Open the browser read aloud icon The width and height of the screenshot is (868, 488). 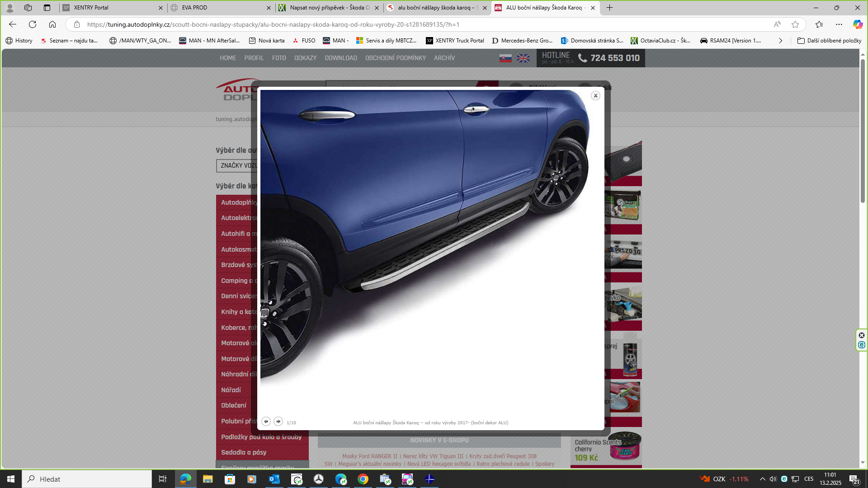coord(777,24)
